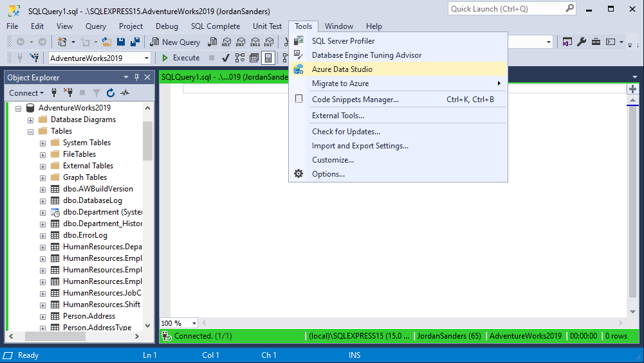Click the Connect Object Explorer plug icon
644x363 pixels.
54,93
